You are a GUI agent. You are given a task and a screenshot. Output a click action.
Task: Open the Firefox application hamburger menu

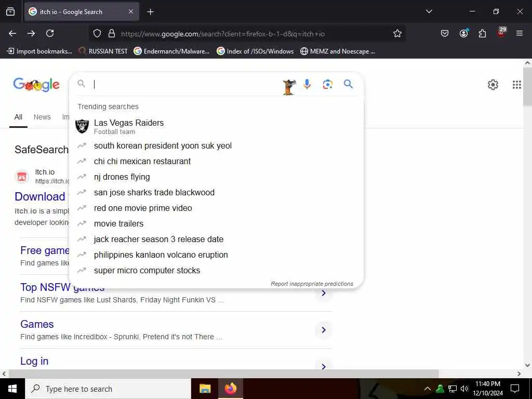pyautogui.click(x=519, y=33)
